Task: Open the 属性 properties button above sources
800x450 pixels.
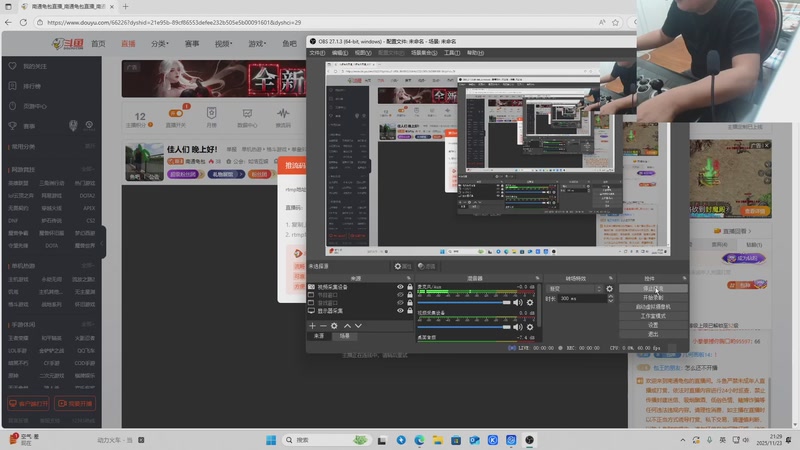Action: (403, 266)
